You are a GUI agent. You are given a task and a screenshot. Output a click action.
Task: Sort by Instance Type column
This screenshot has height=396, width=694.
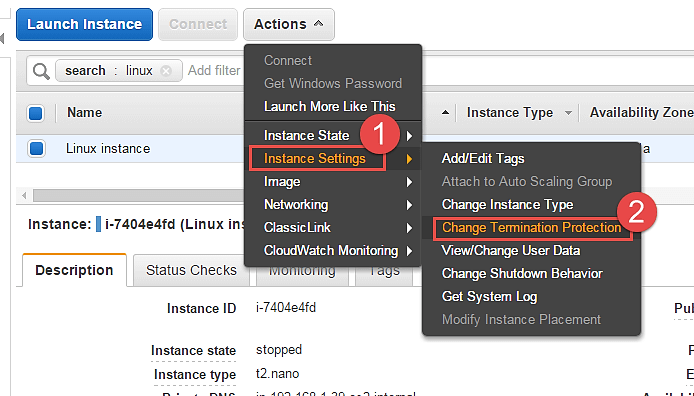coord(509,113)
